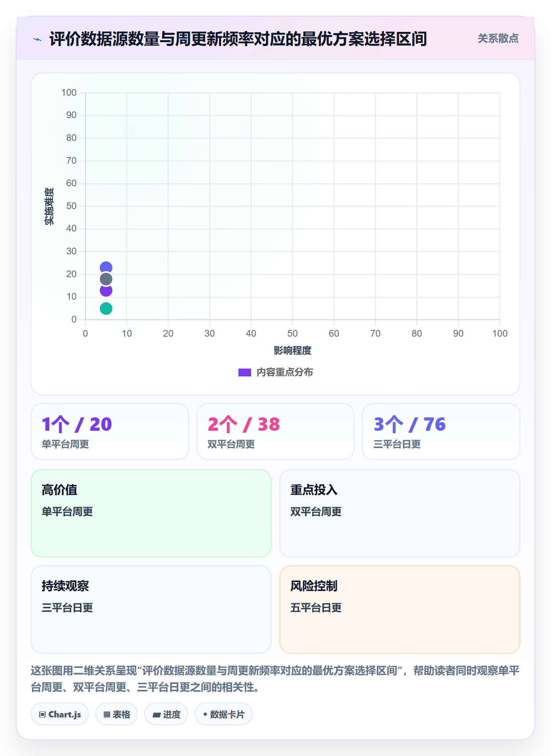The image size is (551, 756).
Task: Open the 1个 / 20 单平台周更 stat card
Action: point(110,432)
